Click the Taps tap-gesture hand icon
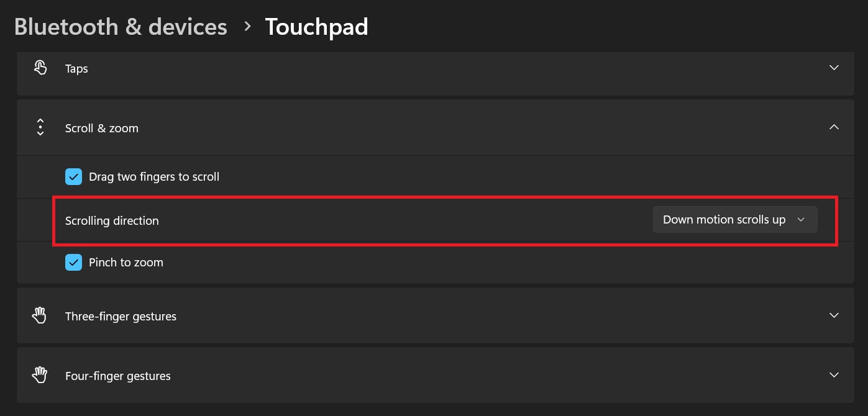This screenshot has height=416, width=868. [40, 68]
